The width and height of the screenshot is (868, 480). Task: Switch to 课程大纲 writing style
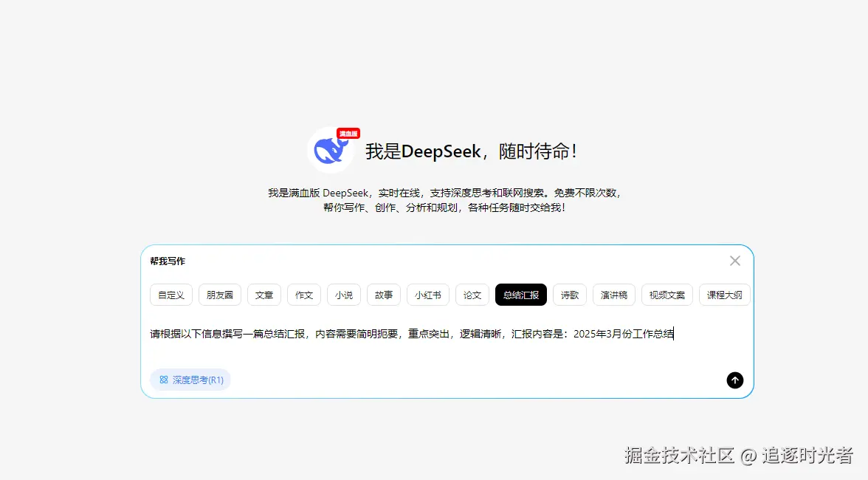click(725, 295)
